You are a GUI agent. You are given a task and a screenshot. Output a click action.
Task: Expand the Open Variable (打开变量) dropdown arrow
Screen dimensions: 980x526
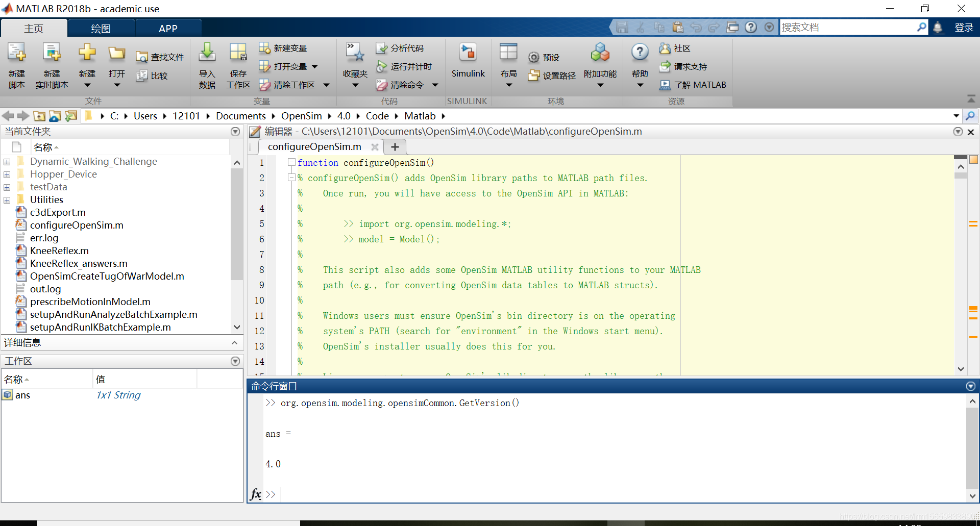pyautogui.click(x=315, y=66)
